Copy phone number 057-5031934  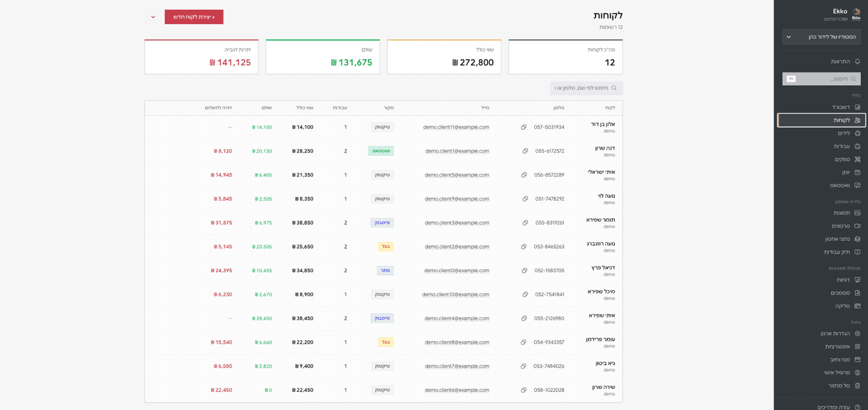pyautogui.click(x=524, y=127)
